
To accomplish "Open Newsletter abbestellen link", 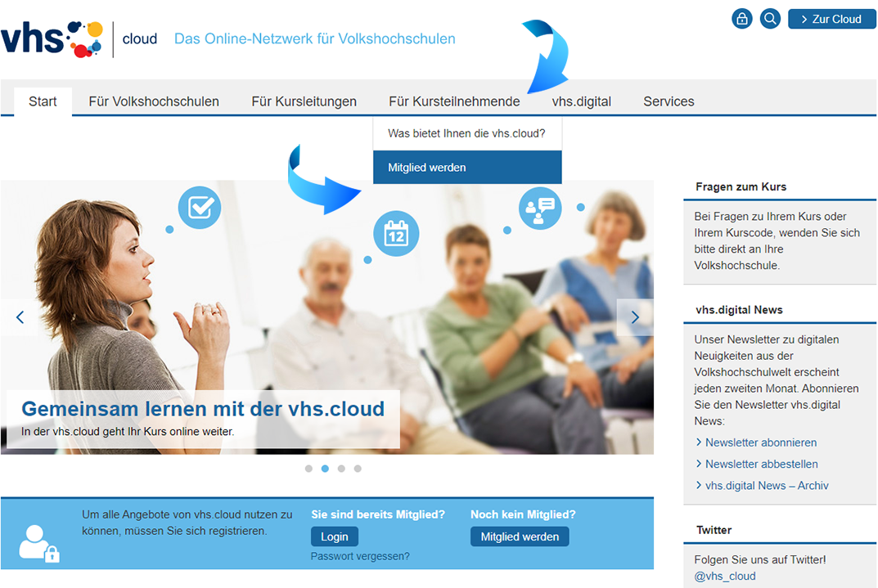I will click(761, 464).
